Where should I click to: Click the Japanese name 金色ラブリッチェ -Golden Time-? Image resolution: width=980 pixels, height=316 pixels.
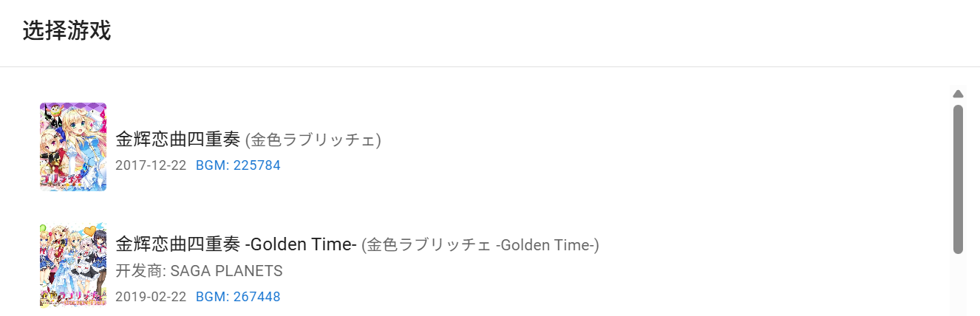click(480, 244)
